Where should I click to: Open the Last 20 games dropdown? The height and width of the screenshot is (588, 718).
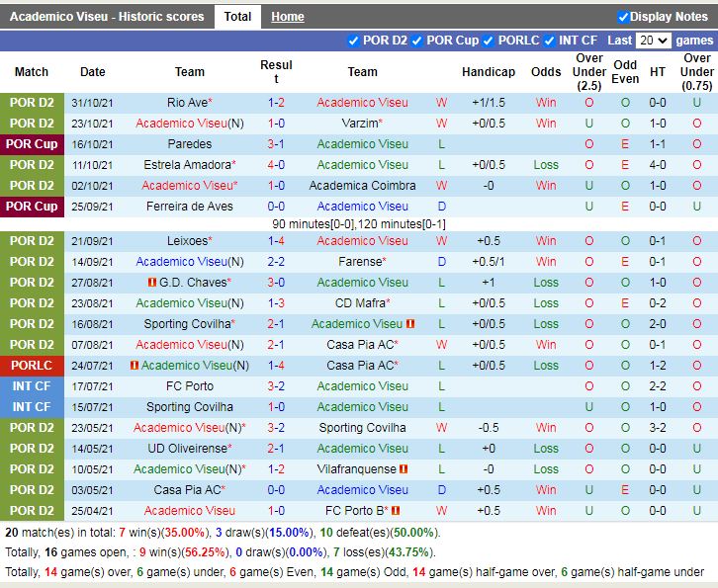pyautogui.click(x=654, y=41)
